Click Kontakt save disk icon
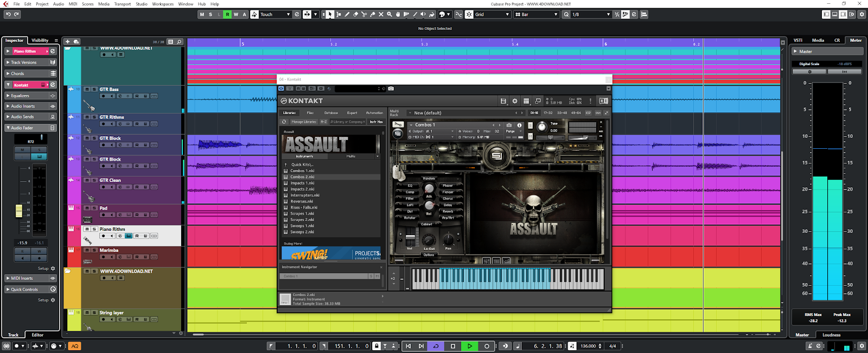868x353 pixels. pos(503,101)
